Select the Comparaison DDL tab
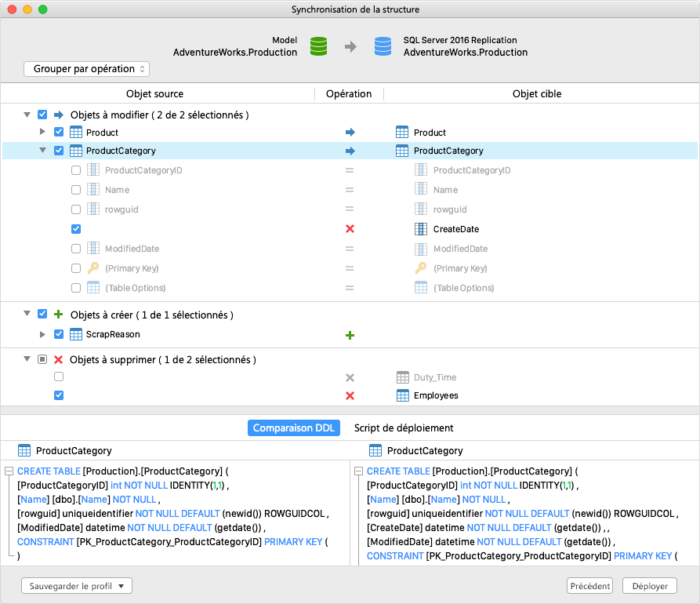 293,428
